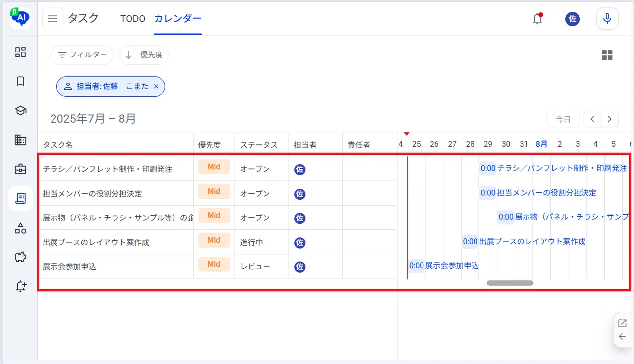Click the ステータス column header

[259, 145]
